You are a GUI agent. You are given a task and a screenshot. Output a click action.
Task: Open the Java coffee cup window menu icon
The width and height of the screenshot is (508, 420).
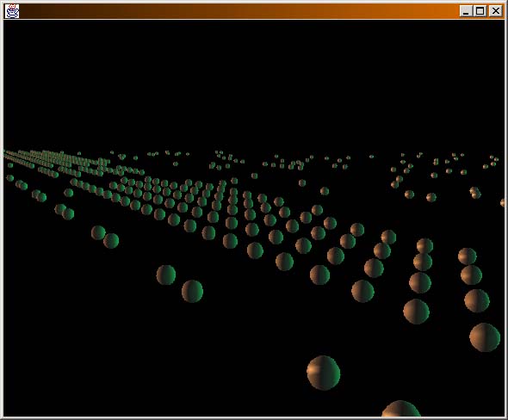(12, 11)
